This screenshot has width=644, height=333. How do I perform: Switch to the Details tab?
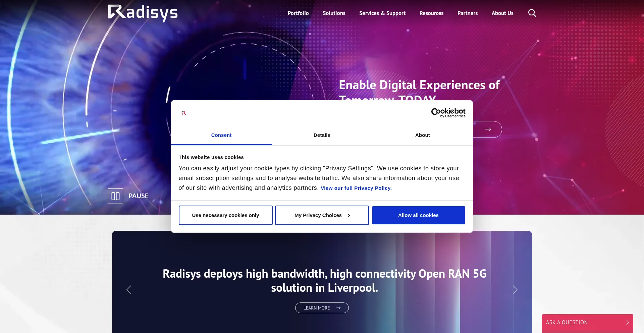[322, 135]
